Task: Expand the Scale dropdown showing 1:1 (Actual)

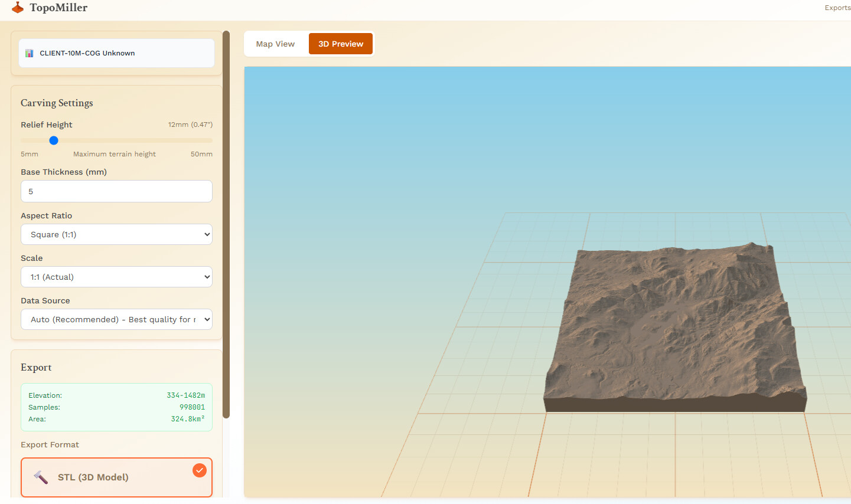Action: 116,277
